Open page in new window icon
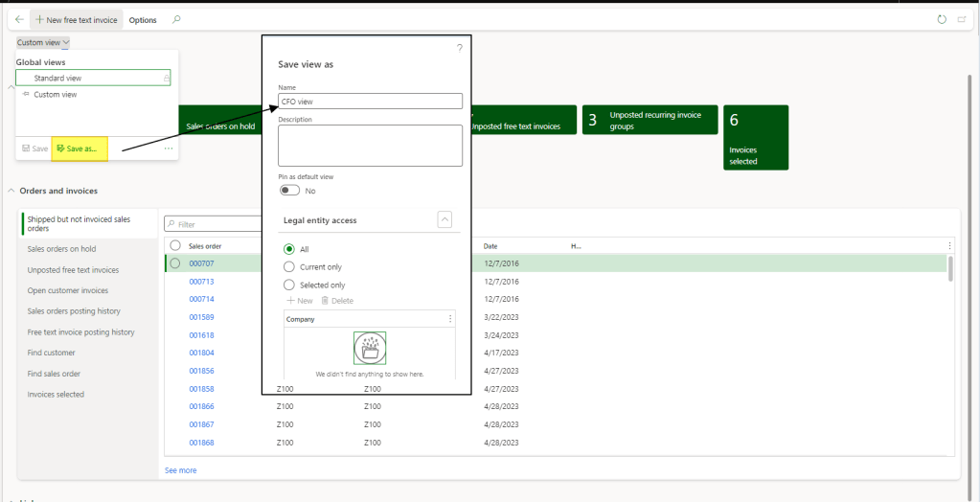This screenshot has width=980, height=502. [x=962, y=19]
